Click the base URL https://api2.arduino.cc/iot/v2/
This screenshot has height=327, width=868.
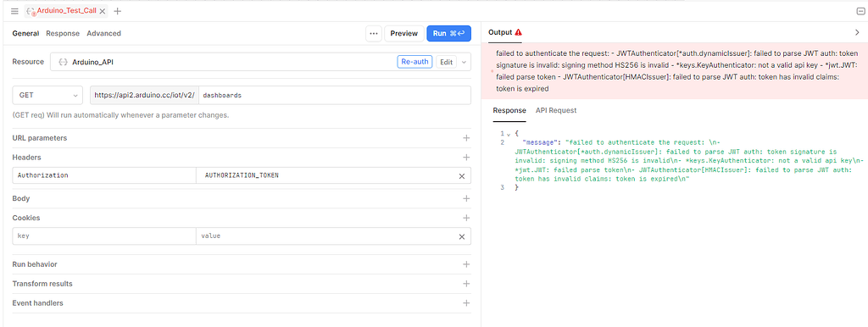click(144, 95)
